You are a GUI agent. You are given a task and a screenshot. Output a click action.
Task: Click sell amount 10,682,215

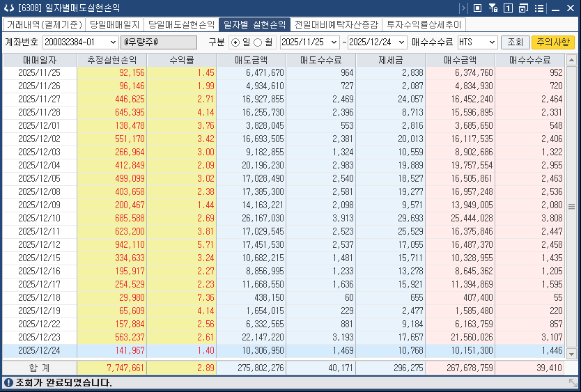(x=263, y=258)
